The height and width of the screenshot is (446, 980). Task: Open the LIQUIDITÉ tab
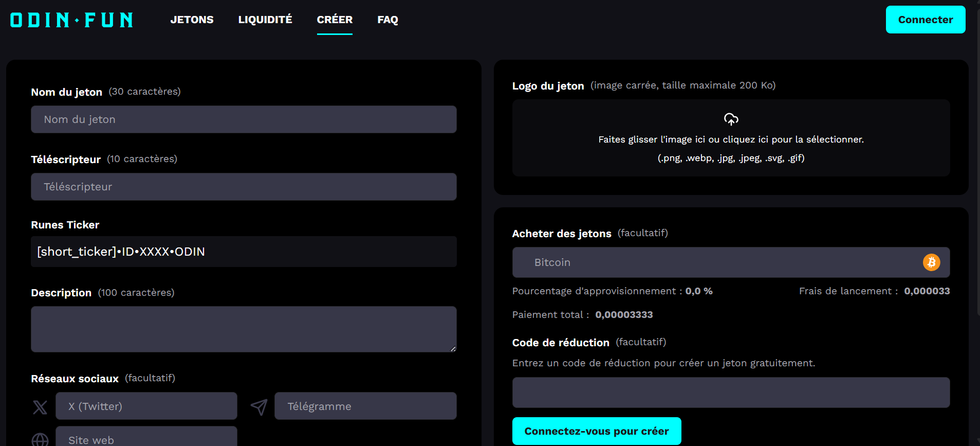pyautogui.click(x=265, y=20)
